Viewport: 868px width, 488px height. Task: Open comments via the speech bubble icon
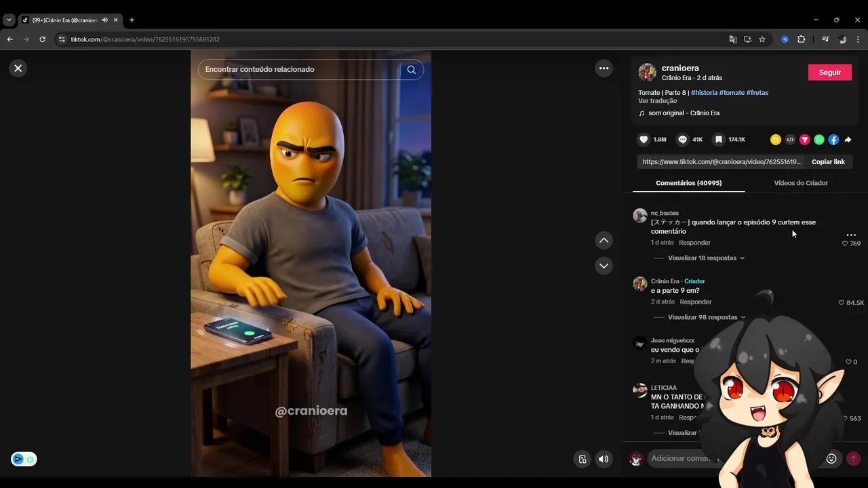coord(682,140)
